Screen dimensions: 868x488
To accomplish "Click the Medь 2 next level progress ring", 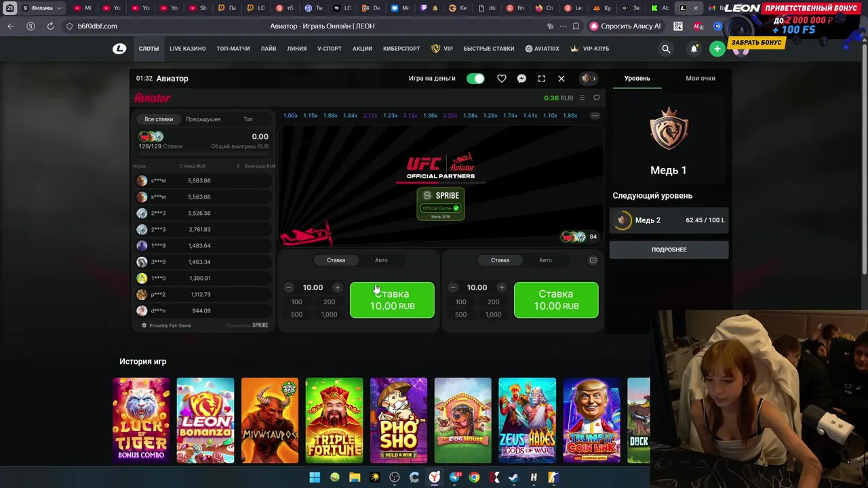I will (622, 220).
